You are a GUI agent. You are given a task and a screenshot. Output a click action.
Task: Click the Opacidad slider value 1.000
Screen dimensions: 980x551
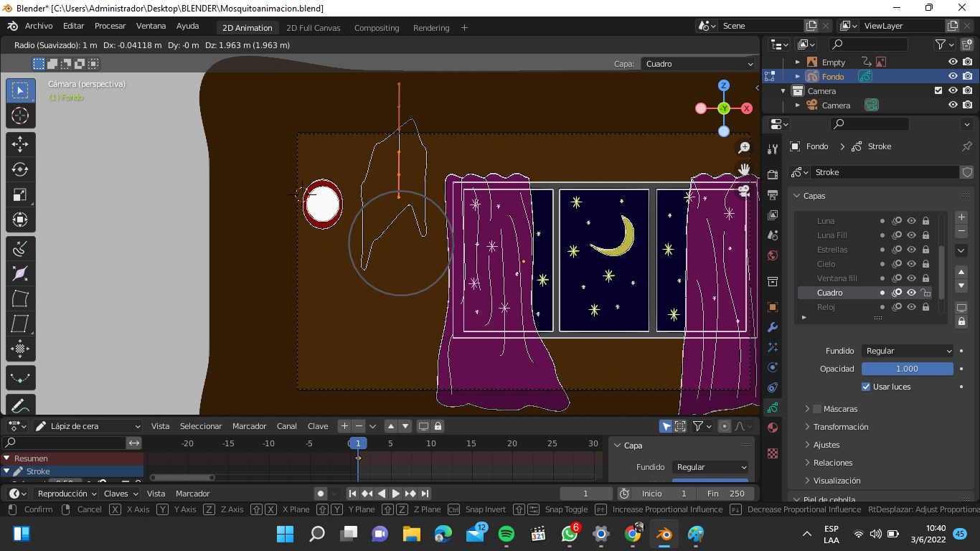(x=907, y=369)
